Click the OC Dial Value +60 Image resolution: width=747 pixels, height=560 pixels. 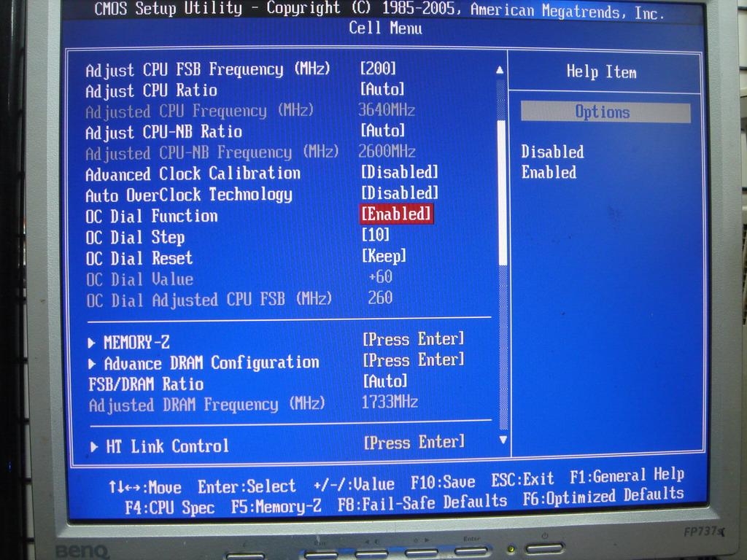click(x=381, y=276)
